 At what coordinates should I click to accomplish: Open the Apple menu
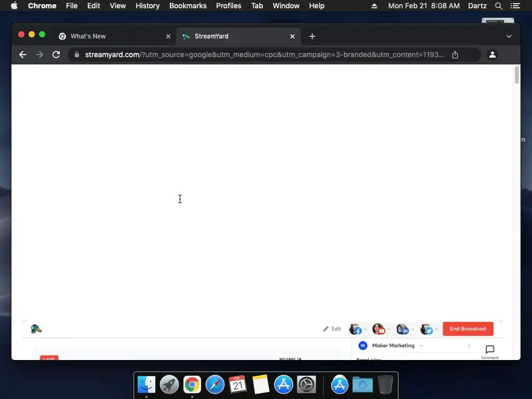pos(14,6)
